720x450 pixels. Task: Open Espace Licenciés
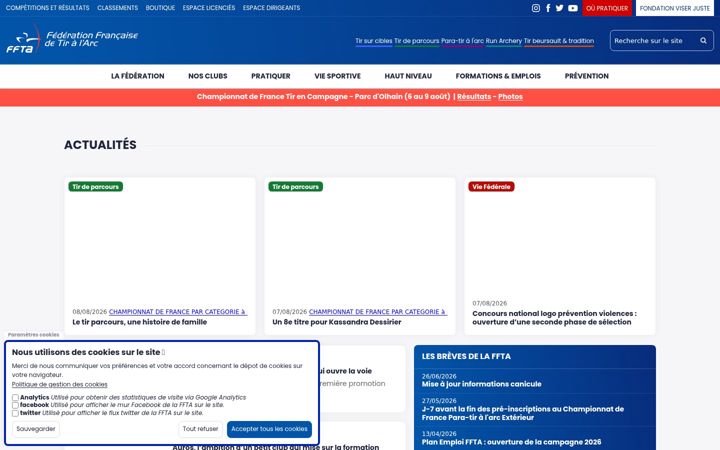pos(208,8)
